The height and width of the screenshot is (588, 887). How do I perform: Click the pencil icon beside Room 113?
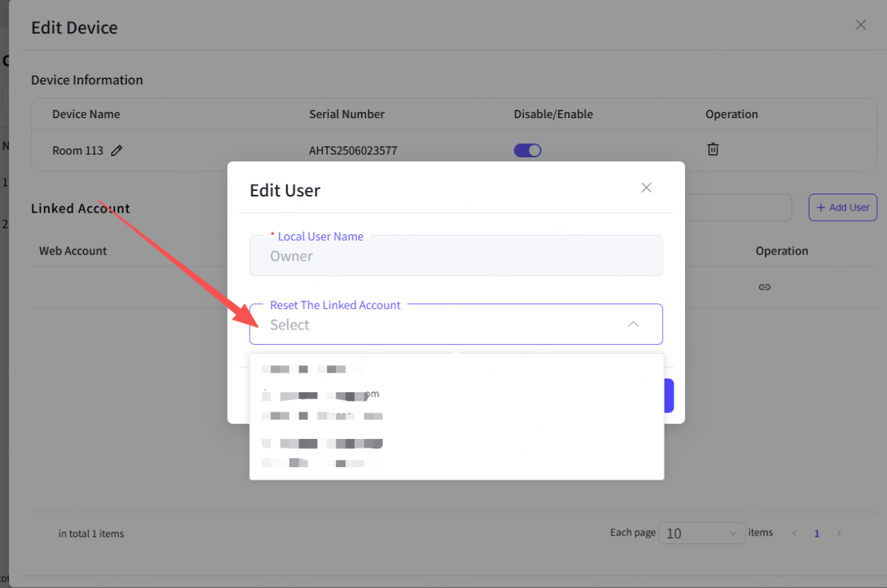coord(117,150)
